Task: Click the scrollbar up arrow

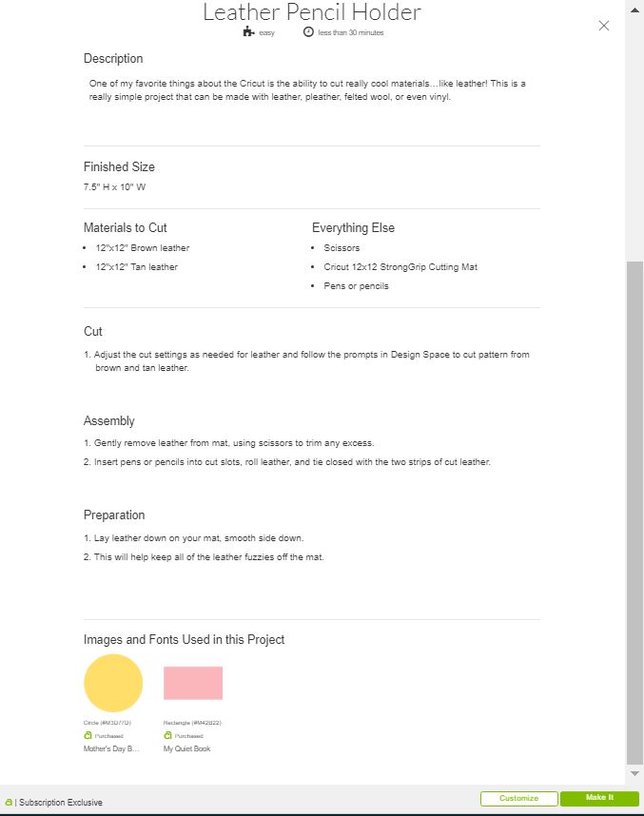Action: click(634, 10)
